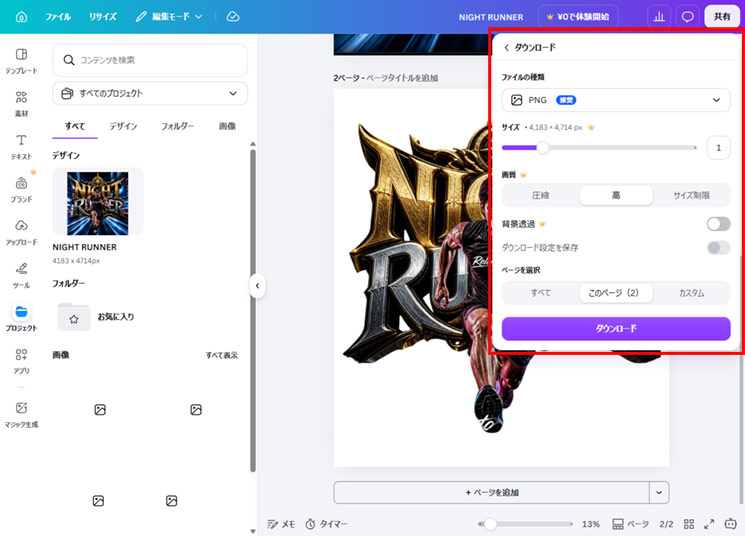This screenshot has height=536, width=745.
Task: Open the PNG file type dropdown
Action: 616,100
